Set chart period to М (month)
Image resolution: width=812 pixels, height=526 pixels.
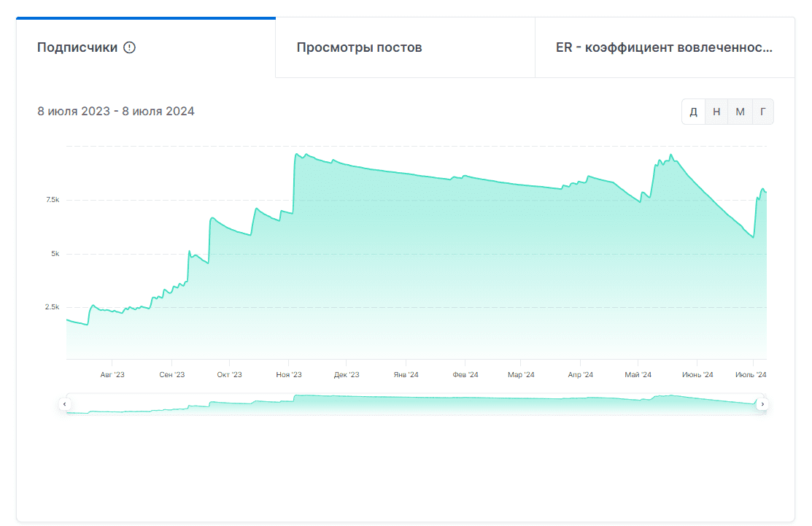tap(740, 112)
